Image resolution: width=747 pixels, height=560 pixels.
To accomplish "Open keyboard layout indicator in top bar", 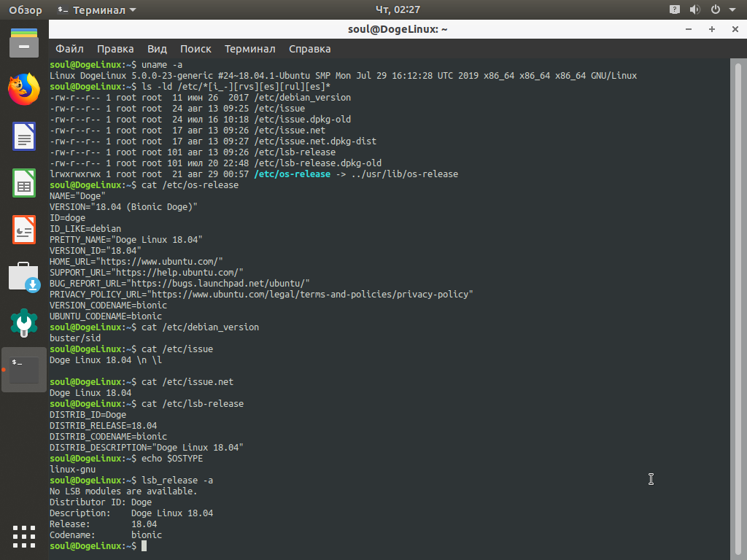I will click(x=674, y=9).
